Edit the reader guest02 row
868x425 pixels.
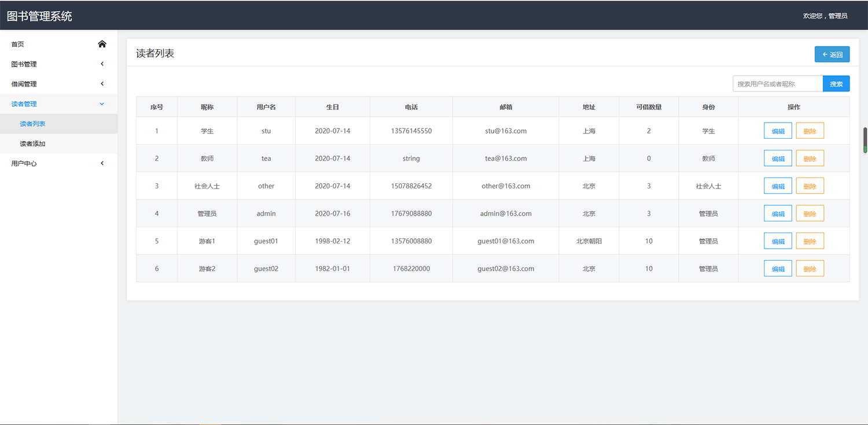(778, 269)
